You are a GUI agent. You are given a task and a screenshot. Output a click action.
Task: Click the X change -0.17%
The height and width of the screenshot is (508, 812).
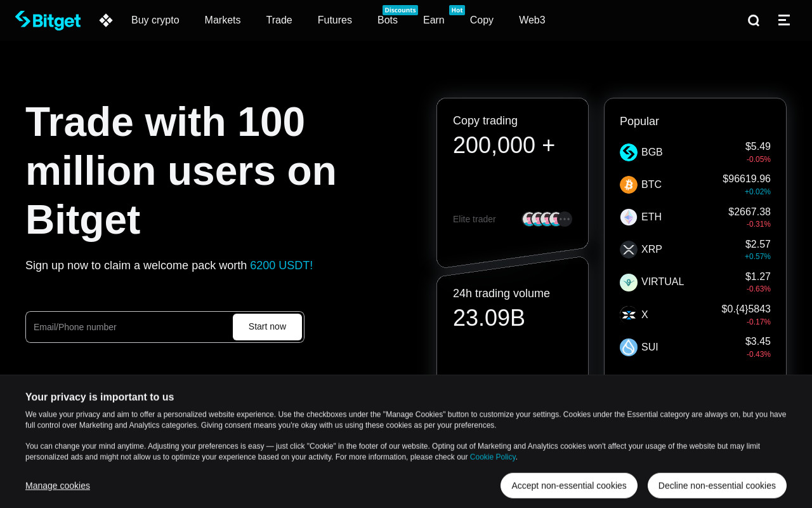click(x=759, y=322)
